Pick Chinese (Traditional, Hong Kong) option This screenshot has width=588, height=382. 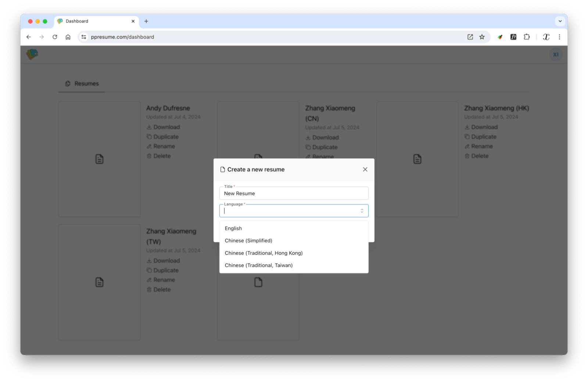(263, 253)
